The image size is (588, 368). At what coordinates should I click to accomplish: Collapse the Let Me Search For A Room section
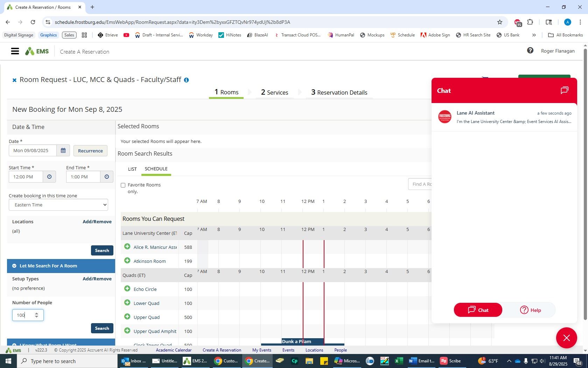click(14, 266)
